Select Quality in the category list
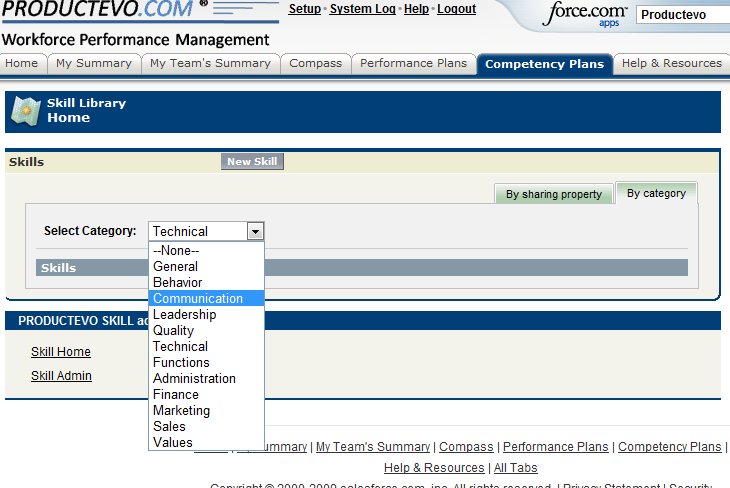The image size is (730, 488). (x=206, y=330)
